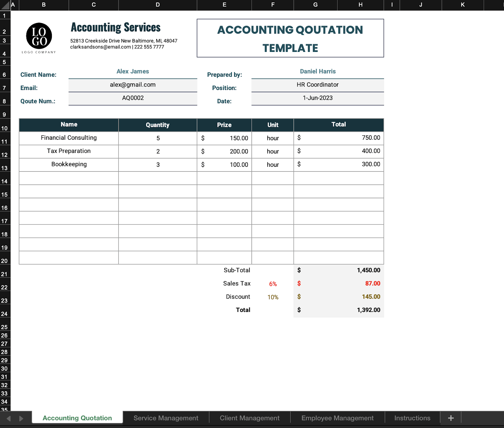The height and width of the screenshot is (428, 504).
Task: Open the Instructions sheet
Action: (x=412, y=418)
